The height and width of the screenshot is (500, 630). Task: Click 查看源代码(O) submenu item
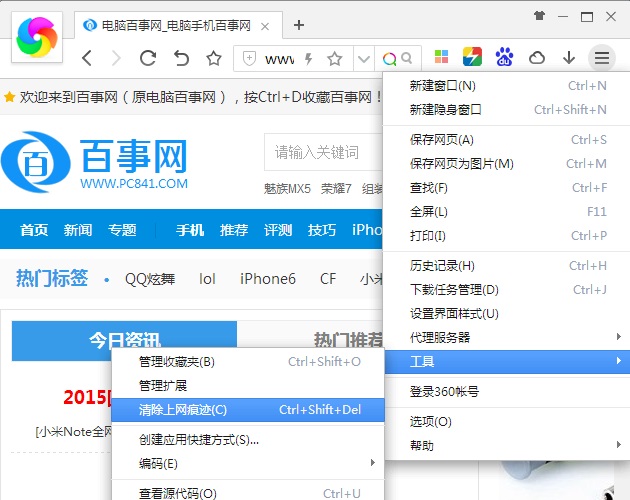pos(248,493)
